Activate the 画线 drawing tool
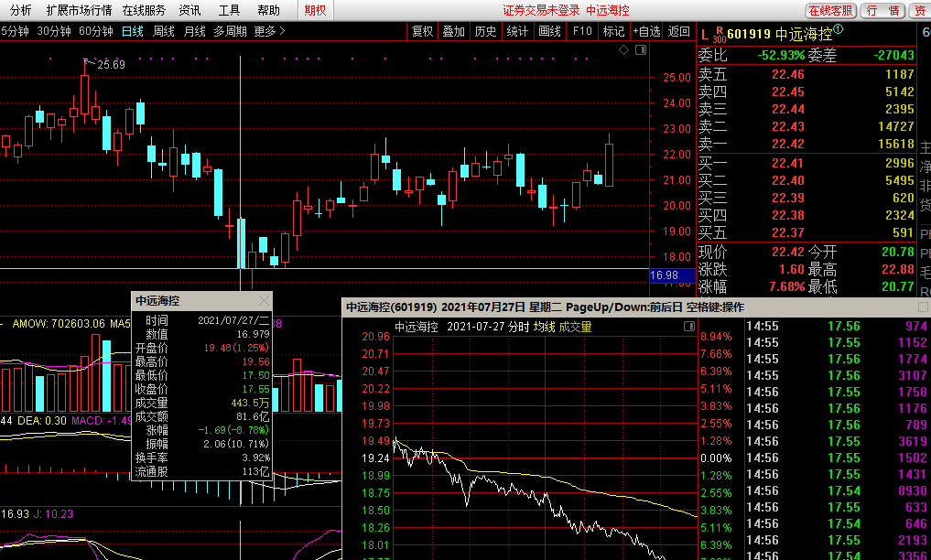Screen dimensions: 931x560 tap(549, 31)
